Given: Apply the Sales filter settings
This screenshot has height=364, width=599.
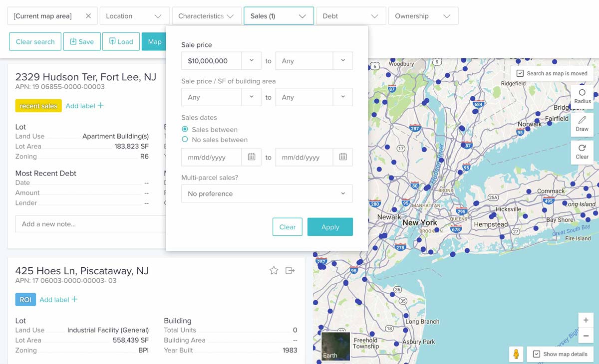Looking at the screenshot, I should (330, 227).
